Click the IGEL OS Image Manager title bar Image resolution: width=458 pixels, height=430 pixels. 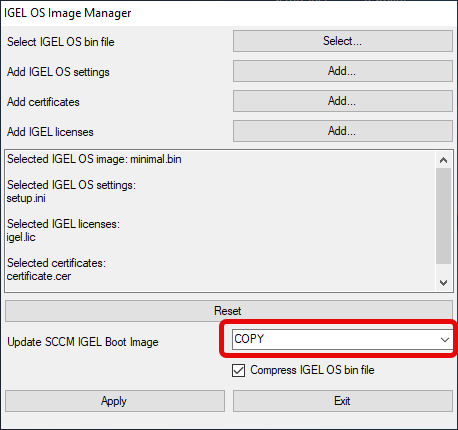pos(229,13)
